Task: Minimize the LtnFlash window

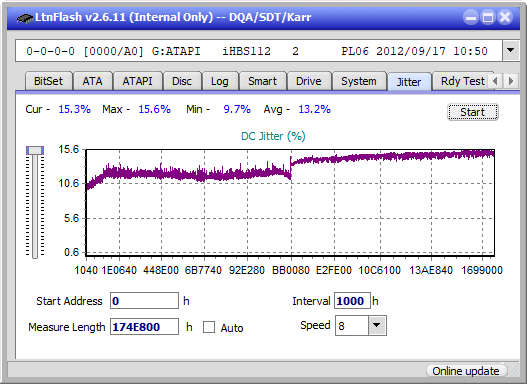Action: click(471, 17)
